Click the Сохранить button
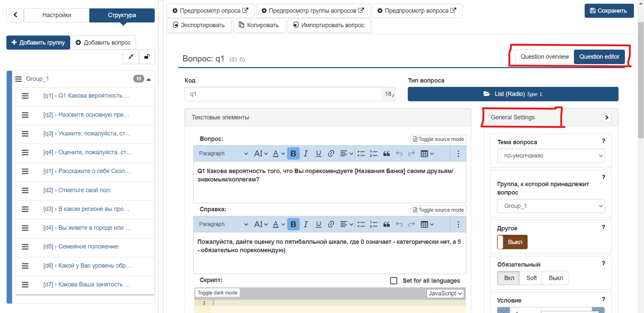The image size is (644, 313). (609, 11)
